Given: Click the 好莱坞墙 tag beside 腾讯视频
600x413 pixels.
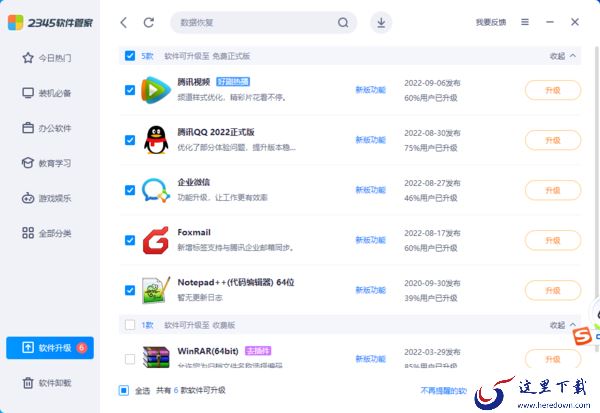Looking at the screenshot, I should 233,82.
